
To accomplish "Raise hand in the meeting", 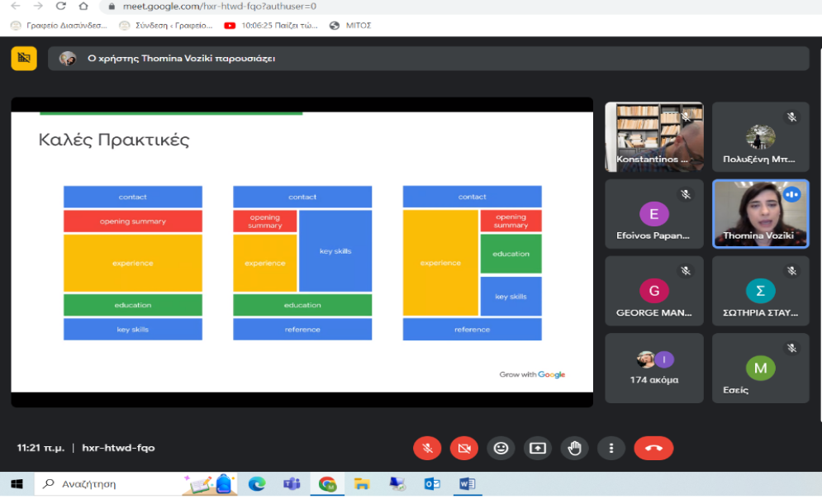I will click(x=574, y=448).
